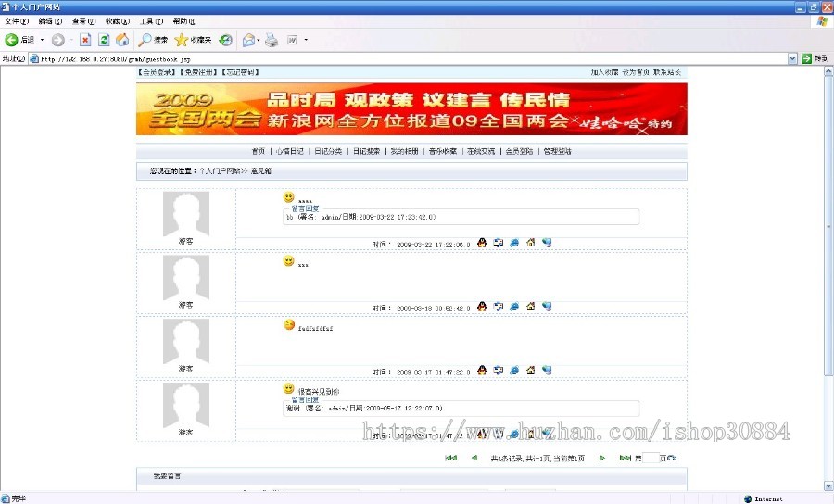834x504 pixels.
Task: Open the 搜索 search magnifier button
Action: click(153, 40)
